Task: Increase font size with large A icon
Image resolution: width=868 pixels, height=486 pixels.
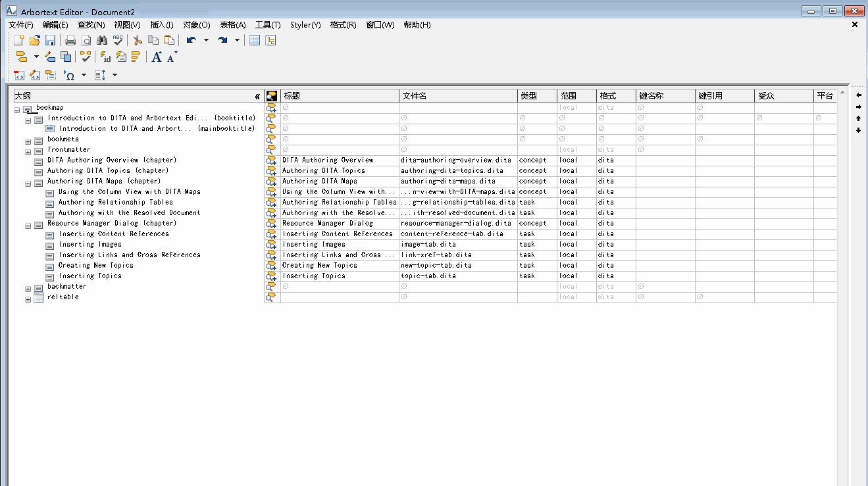Action: click(x=157, y=57)
